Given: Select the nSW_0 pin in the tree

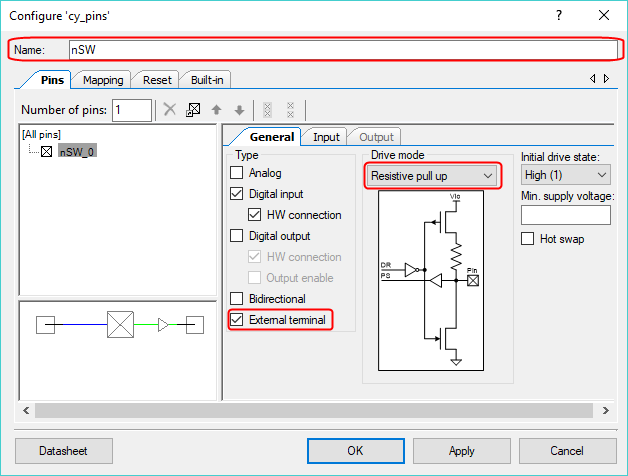Looking at the screenshot, I should point(77,152).
